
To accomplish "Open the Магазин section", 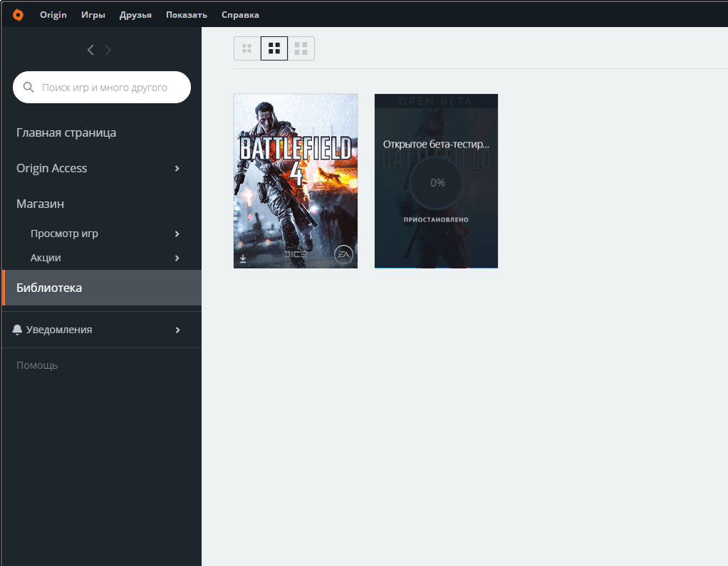I will (41, 204).
